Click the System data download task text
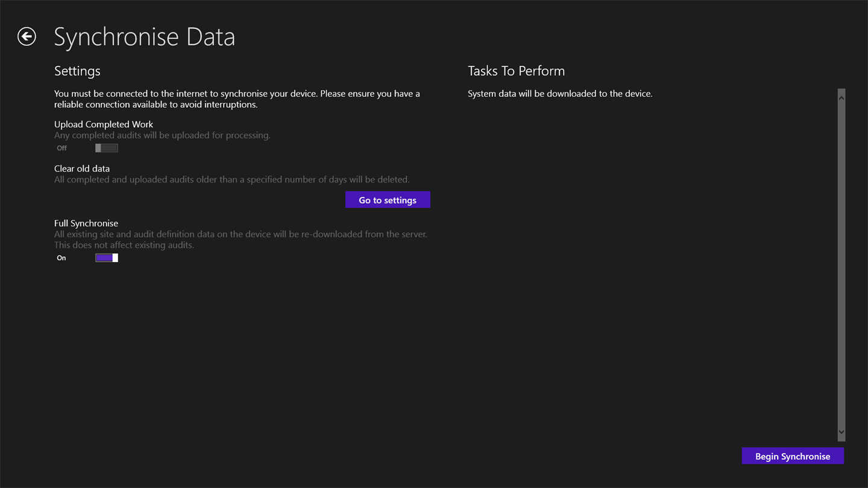This screenshot has width=868, height=488. (x=560, y=94)
